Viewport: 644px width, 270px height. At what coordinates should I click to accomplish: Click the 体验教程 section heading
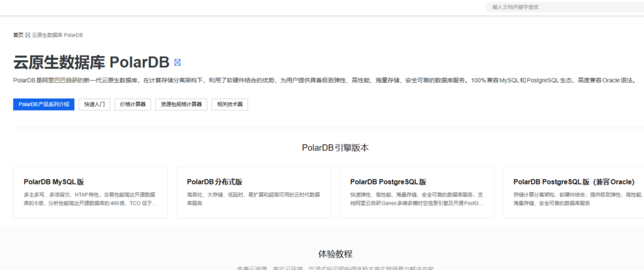point(335,254)
